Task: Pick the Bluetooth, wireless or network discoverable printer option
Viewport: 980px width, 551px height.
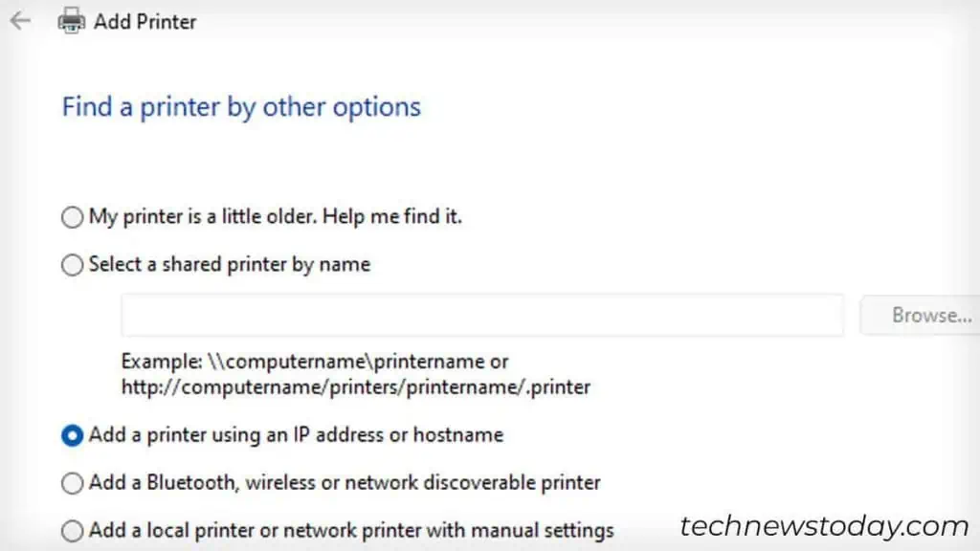Action: pyautogui.click(x=72, y=483)
